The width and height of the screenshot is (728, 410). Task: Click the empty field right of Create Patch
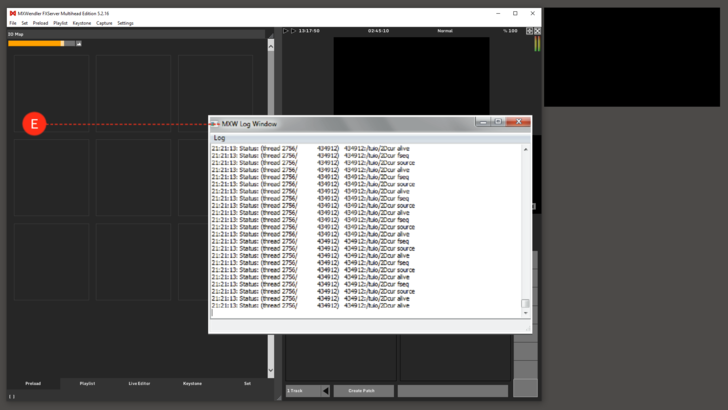453,391
